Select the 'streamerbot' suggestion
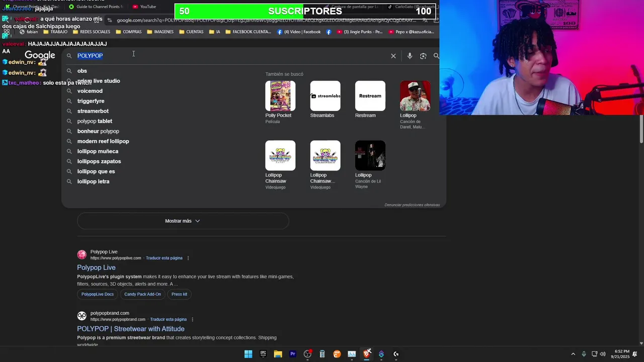 point(93,111)
